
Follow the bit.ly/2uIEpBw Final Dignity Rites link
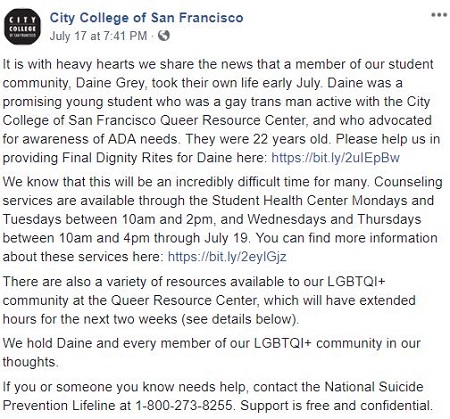coord(335,157)
